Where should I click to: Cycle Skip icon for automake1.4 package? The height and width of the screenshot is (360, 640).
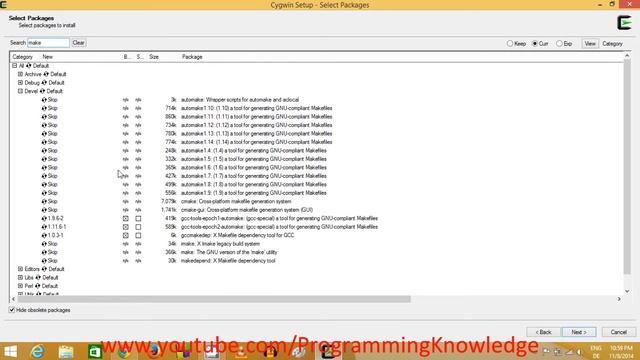click(44, 151)
